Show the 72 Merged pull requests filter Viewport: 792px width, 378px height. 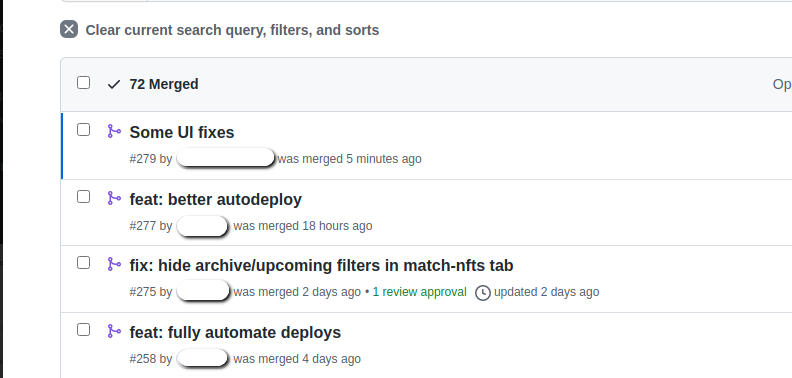point(164,84)
